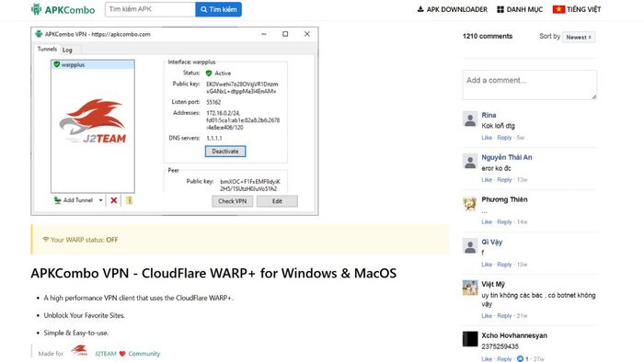Click the Deactivate button
This screenshot has height=362, width=644.
(225, 152)
